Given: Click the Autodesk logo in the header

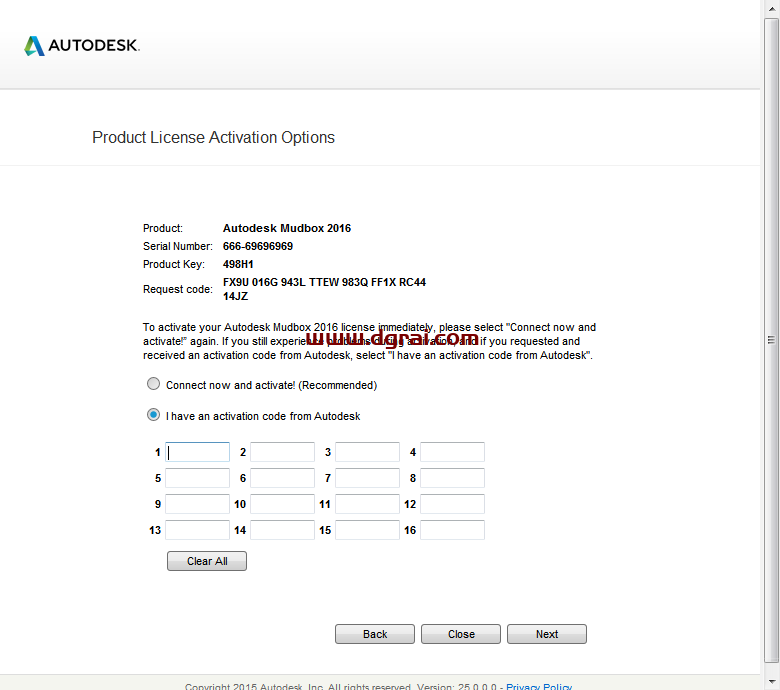Looking at the screenshot, I should tap(82, 45).
